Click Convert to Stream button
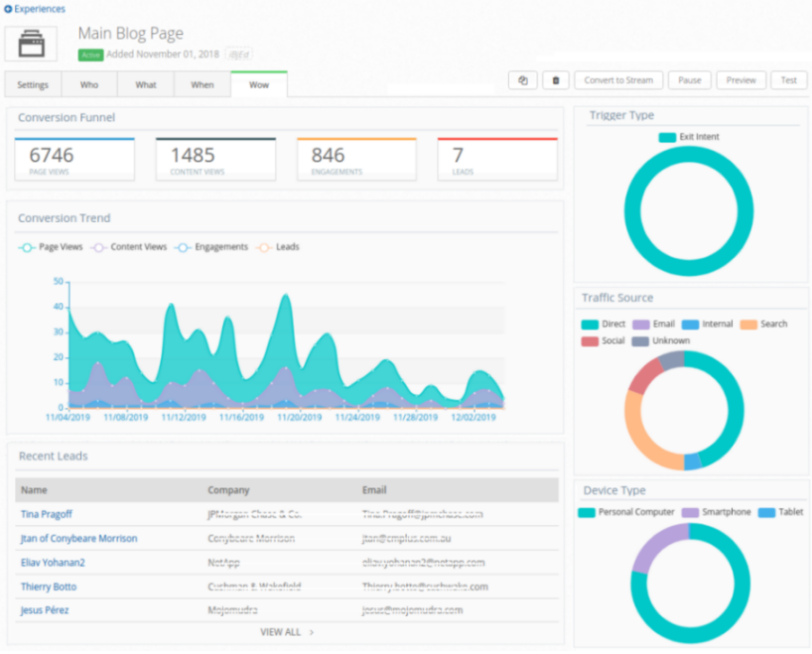The width and height of the screenshot is (812, 654). [x=618, y=80]
